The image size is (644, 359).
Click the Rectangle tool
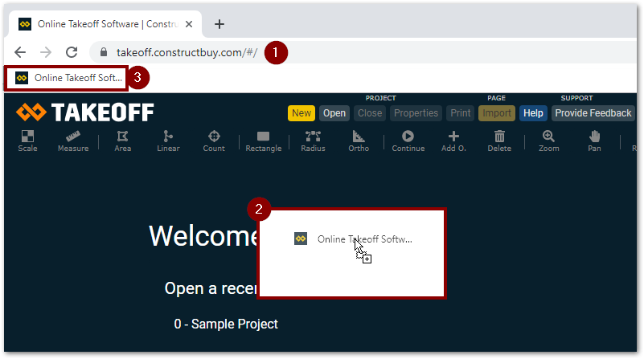coord(263,137)
